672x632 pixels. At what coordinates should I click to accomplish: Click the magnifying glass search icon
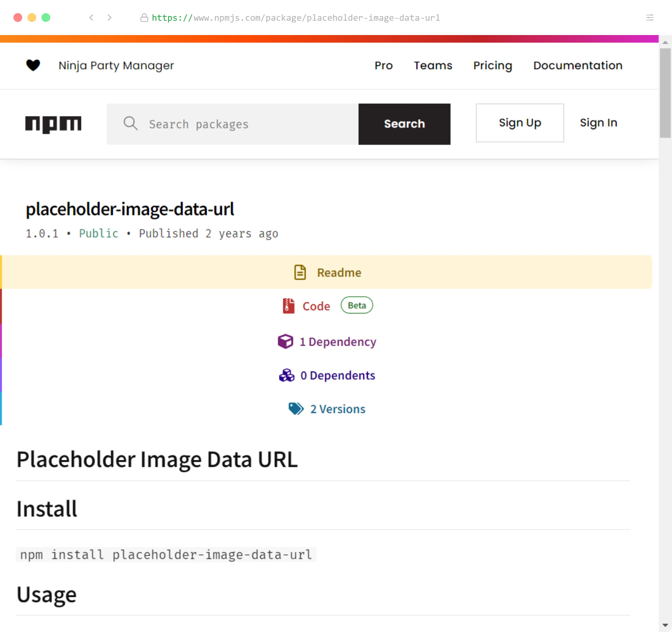[131, 123]
